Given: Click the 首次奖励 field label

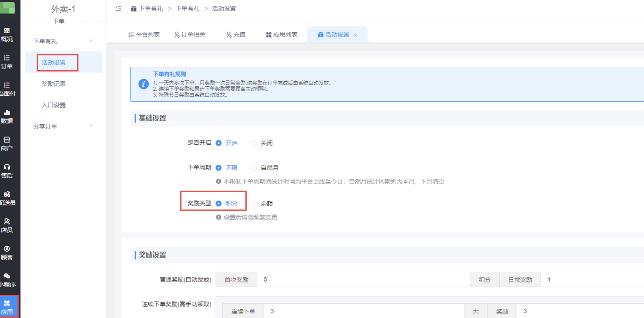Looking at the screenshot, I should coord(236,280).
